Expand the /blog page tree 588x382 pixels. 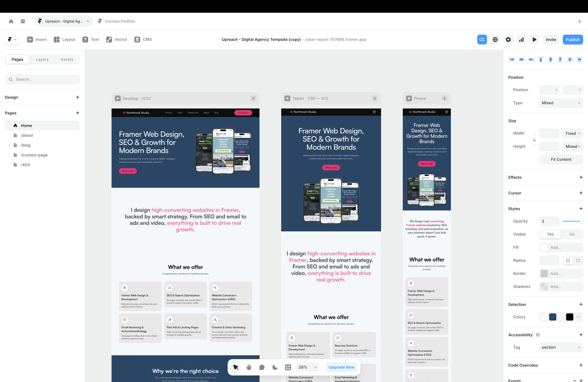[9, 145]
